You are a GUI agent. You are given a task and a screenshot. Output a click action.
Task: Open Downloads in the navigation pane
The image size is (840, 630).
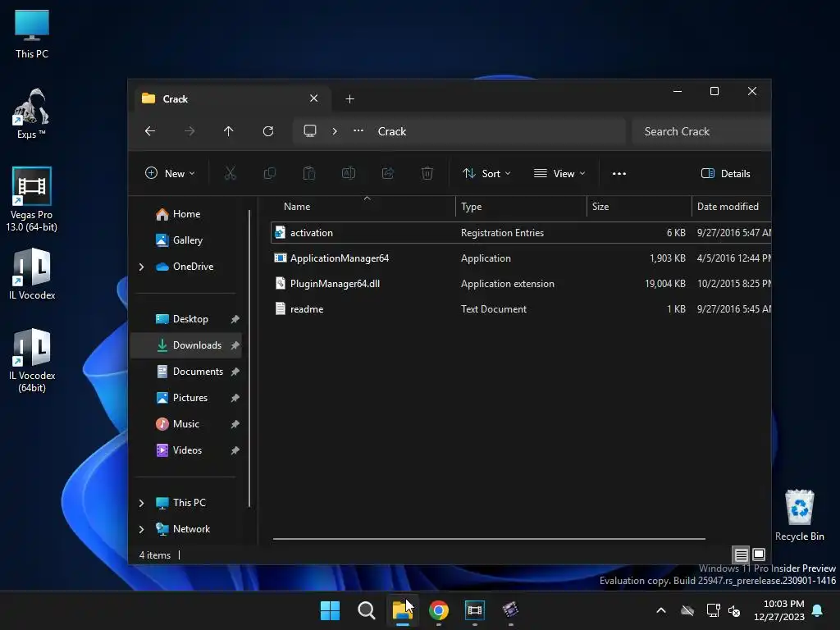pos(185,345)
